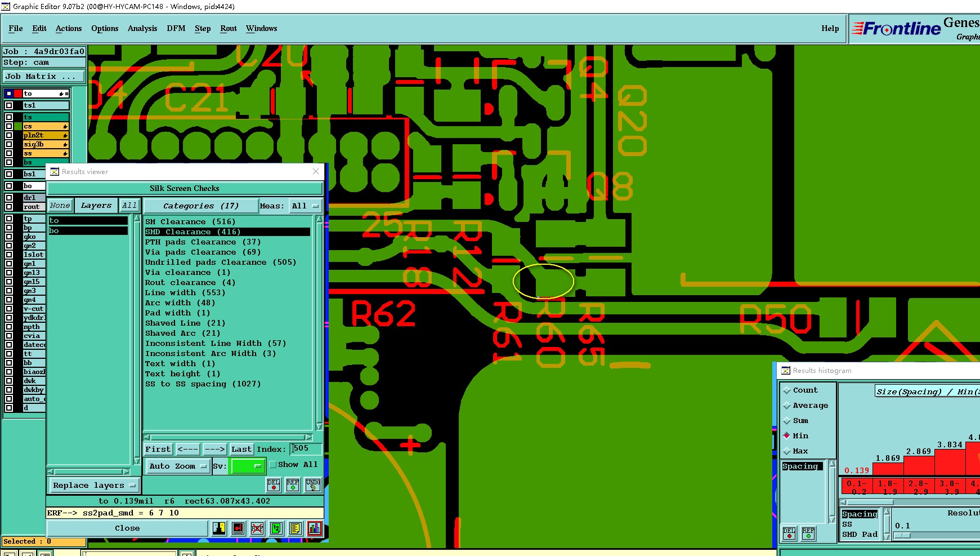Click the yellow notes page icon

coord(296,528)
